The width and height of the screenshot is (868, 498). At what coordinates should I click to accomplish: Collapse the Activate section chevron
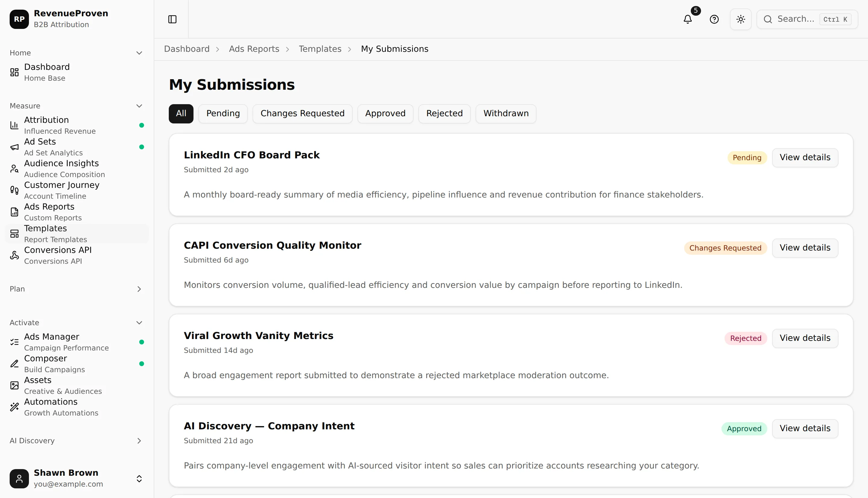pyautogui.click(x=139, y=323)
